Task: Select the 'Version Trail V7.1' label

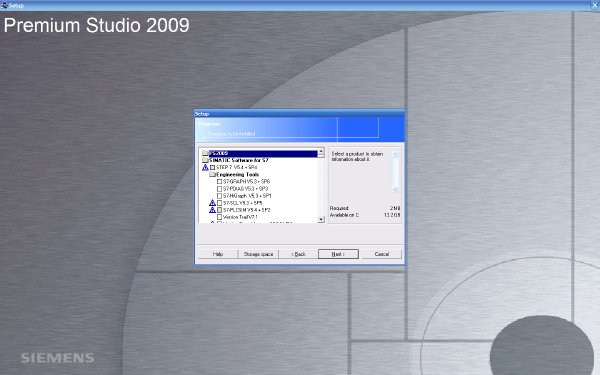Action: pos(240,217)
